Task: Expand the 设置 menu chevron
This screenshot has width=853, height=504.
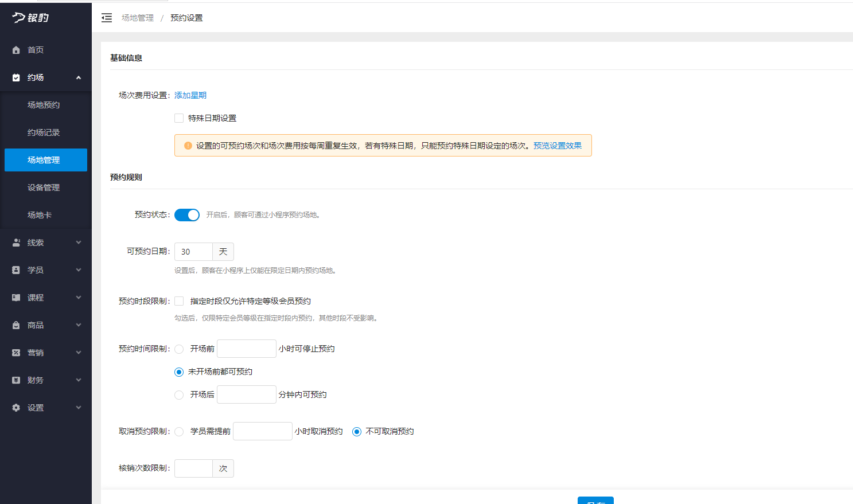Action: point(79,407)
